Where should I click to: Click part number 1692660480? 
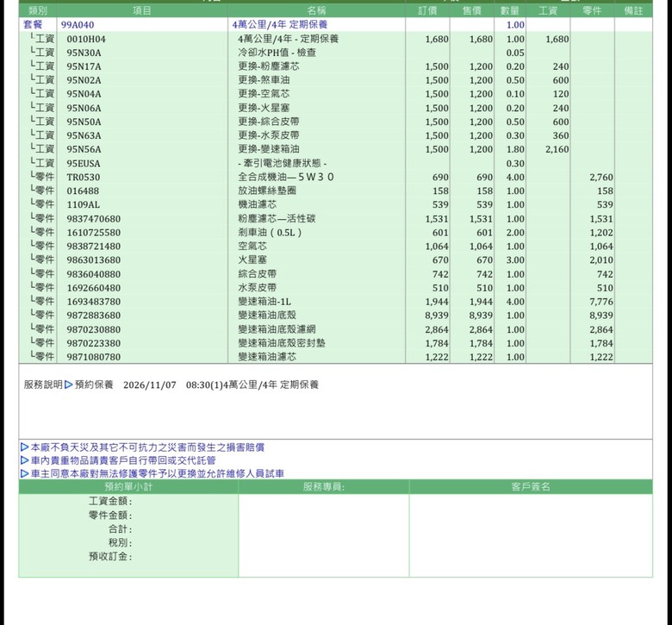pyautogui.click(x=93, y=288)
